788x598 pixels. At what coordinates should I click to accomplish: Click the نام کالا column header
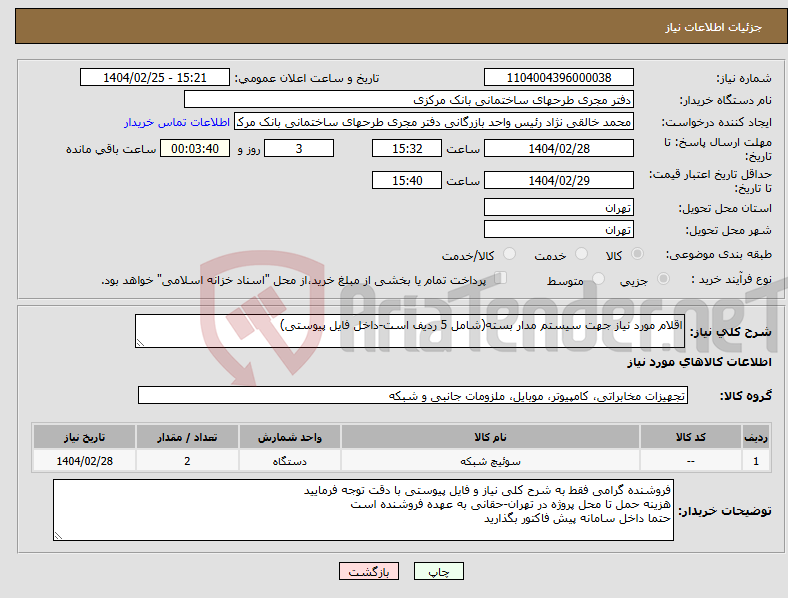click(x=490, y=437)
